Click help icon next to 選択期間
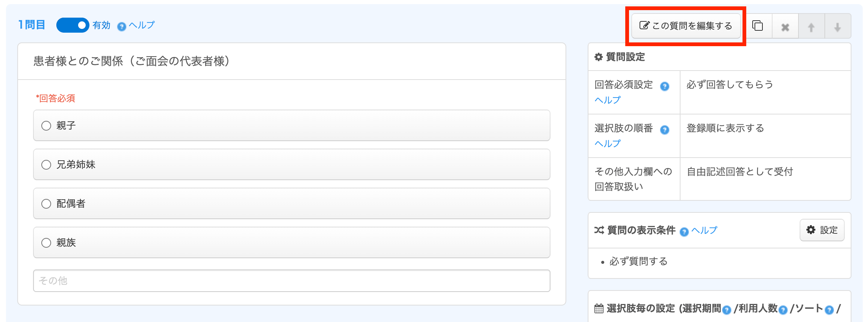Viewport: 868px width, 322px height. tap(727, 310)
